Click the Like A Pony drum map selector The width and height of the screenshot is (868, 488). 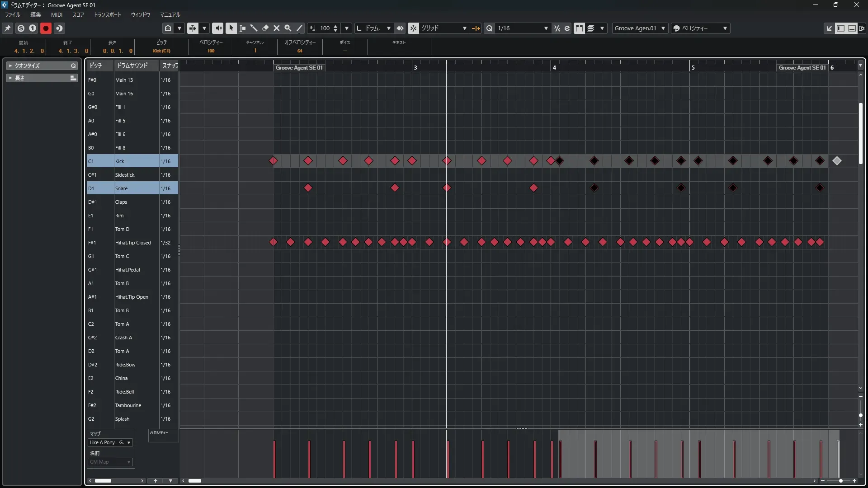point(110,442)
